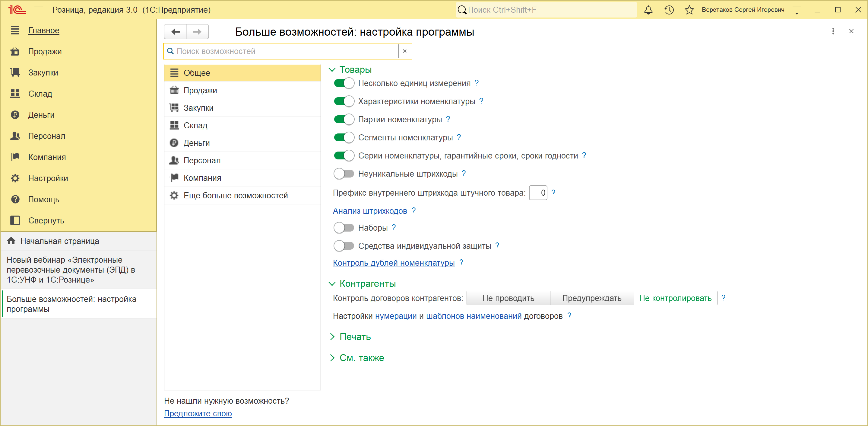The width and height of the screenshot is (868, 426).
Task: Select Не контролировать contract control option
Action: [675, 298]
